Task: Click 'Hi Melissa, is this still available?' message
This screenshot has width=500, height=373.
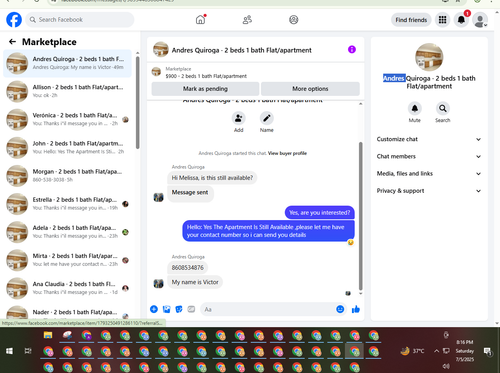Action: (212, 178)
